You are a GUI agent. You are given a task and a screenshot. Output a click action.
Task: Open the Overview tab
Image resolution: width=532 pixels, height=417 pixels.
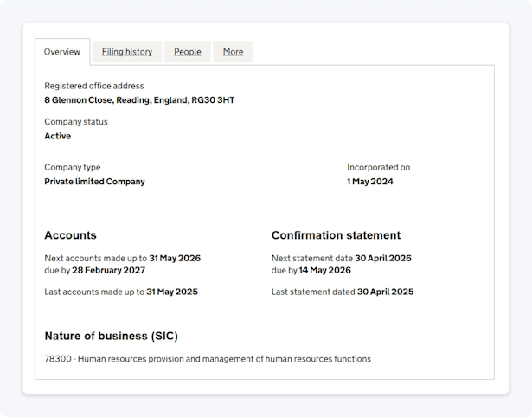pos(62,52)
